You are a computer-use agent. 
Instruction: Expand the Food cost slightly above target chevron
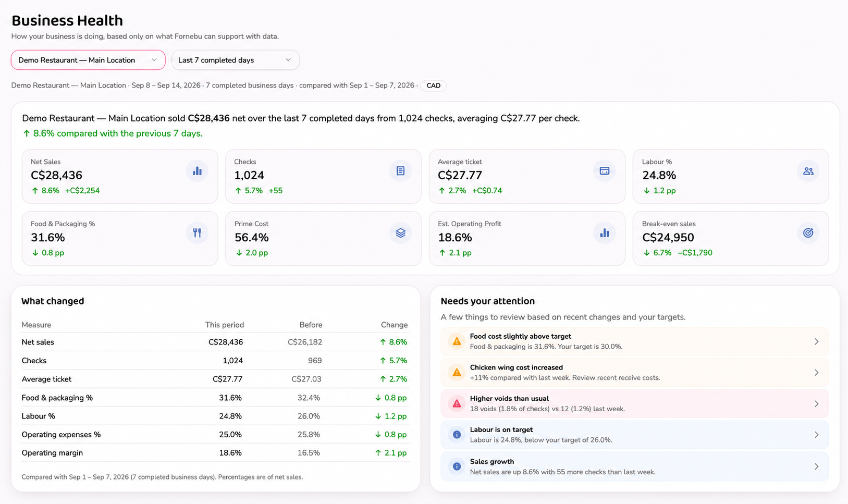coord(816,341)
